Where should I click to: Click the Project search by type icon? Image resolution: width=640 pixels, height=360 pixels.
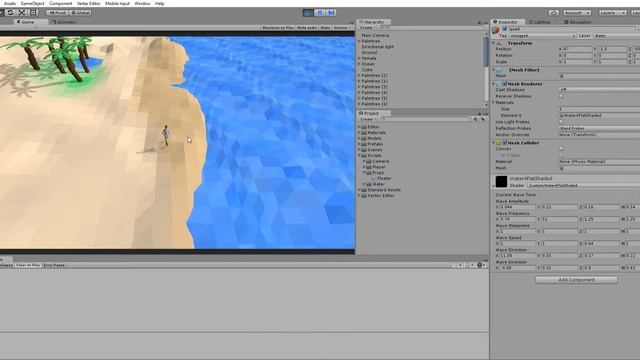(475, 119)
